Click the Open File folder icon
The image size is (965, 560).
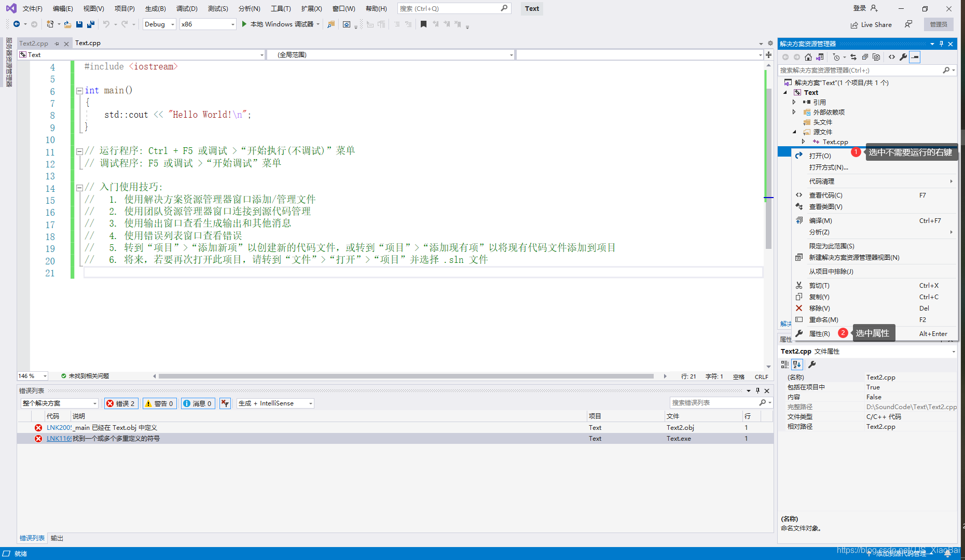[67, 24]
